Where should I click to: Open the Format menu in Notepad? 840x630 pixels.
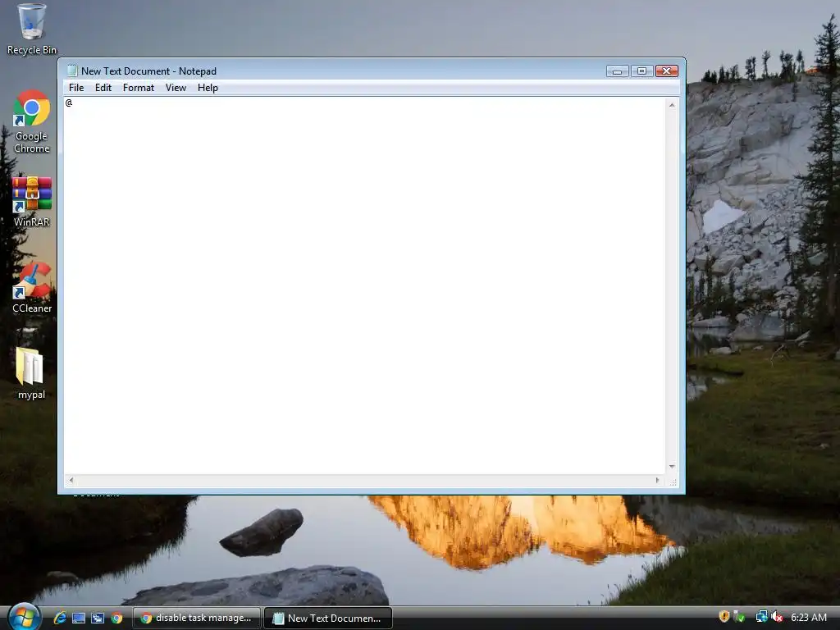click(138, 88)
